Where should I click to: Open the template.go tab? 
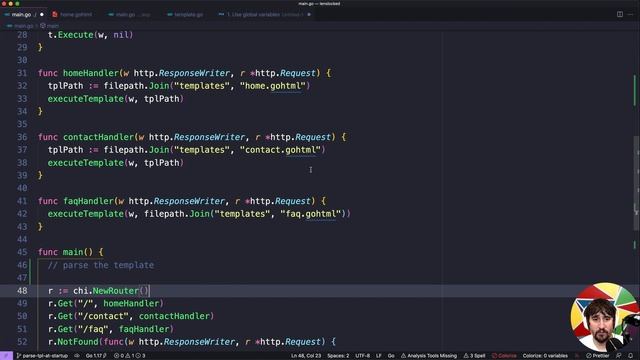(x=185, y=14)
